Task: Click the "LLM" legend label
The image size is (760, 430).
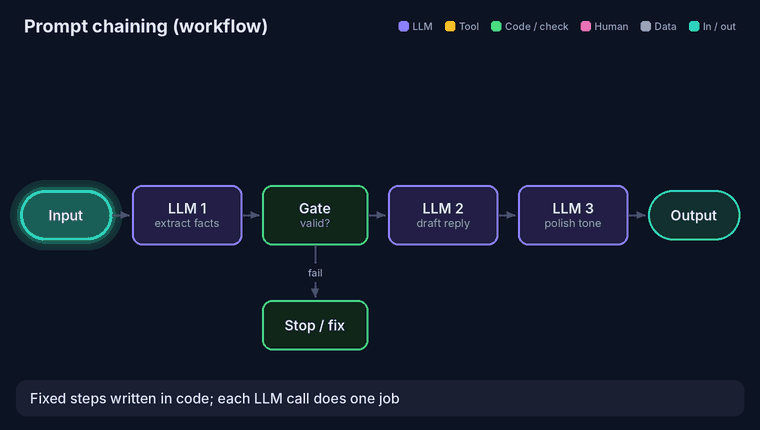Action: pyautogui.click(x=422, y=26)
